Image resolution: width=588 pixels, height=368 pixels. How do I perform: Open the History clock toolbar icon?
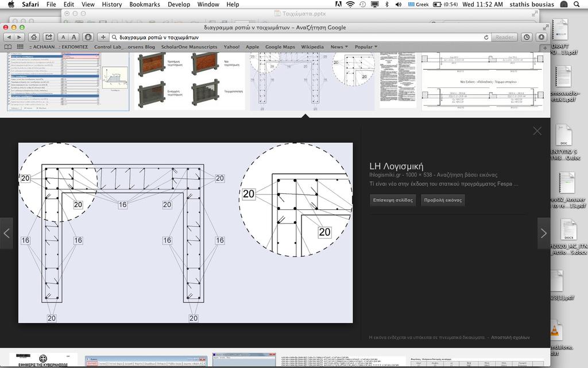tap(527, 37)
